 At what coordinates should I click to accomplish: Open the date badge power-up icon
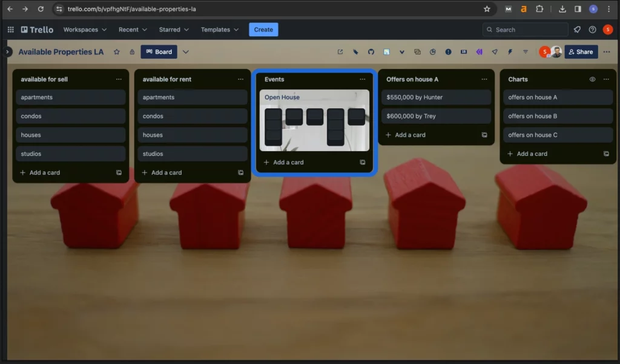point(463,52)
